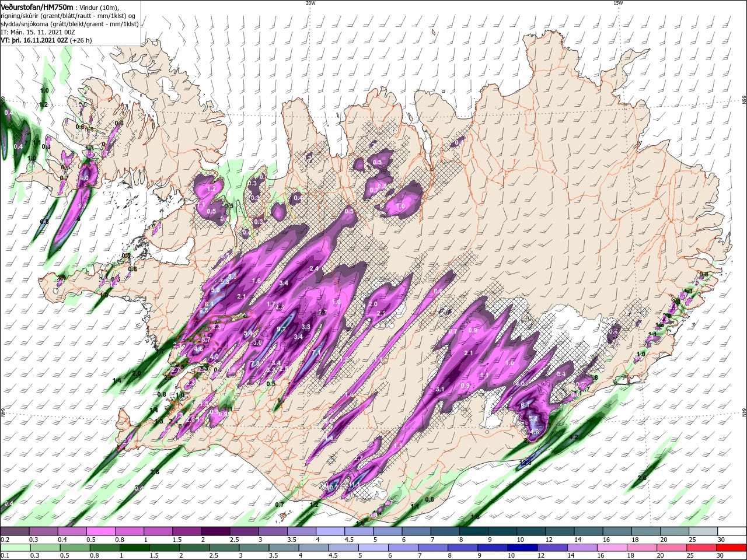Viewport: 747px width, 560px height.
Task: Click the 2.4 snowfall value on the map
Action: pos(314,268)
